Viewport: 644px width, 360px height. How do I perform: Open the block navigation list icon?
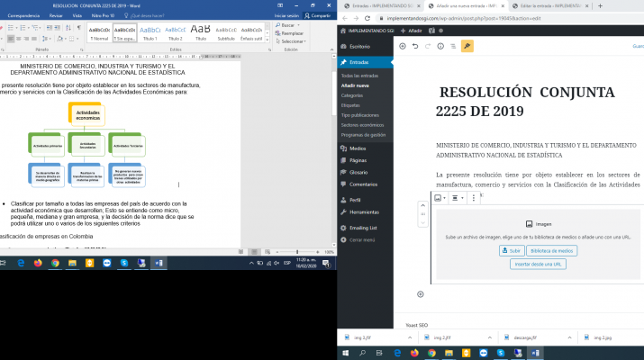[453, 45]
